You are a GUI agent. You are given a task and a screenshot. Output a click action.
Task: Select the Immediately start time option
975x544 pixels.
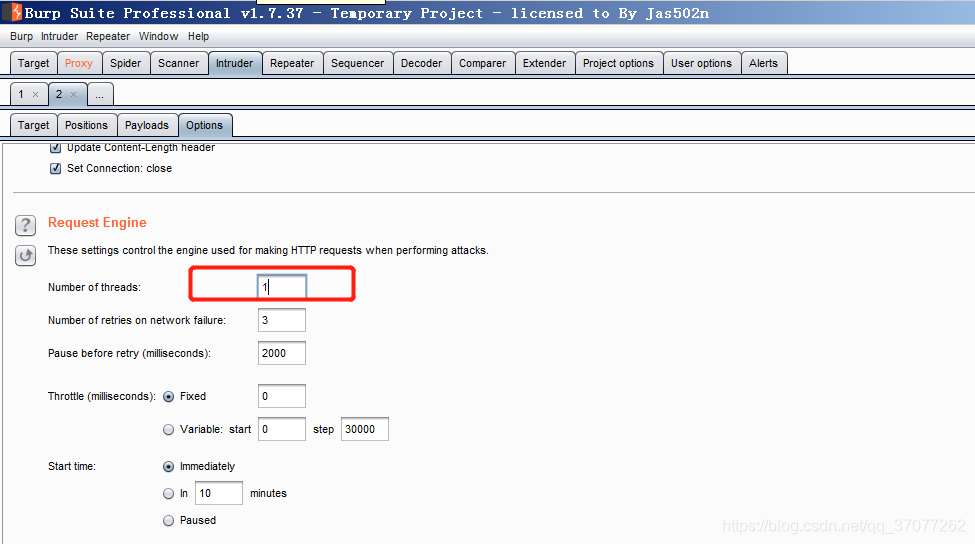click(x=169, y=467)
